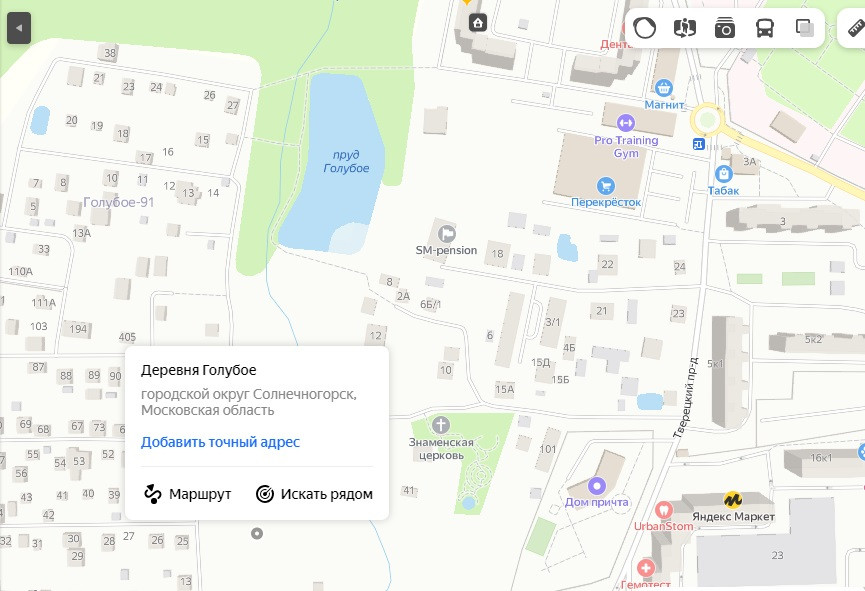Show the photos layer camera icon
This screenshot has width=865, height=591.
click(725, 28)
